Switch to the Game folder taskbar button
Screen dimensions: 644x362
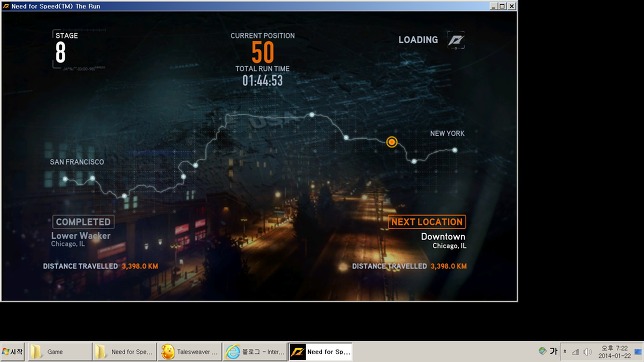60,352
